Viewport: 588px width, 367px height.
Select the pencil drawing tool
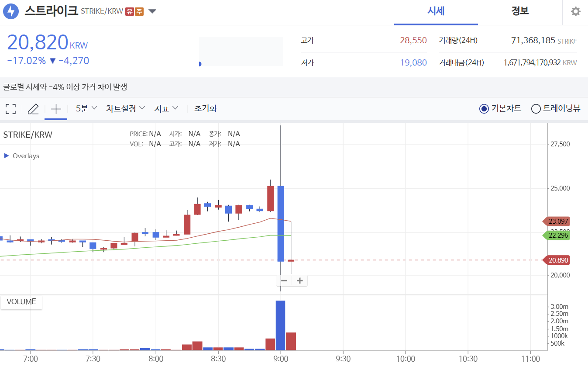point(33,109)
